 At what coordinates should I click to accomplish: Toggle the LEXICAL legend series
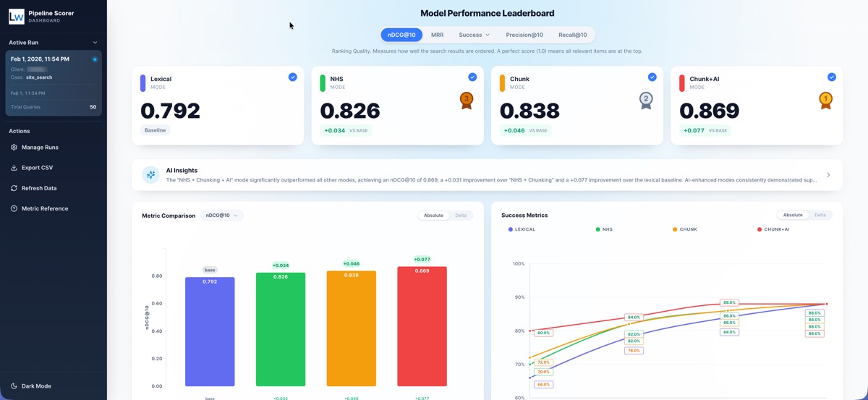[x=522, y=229]
